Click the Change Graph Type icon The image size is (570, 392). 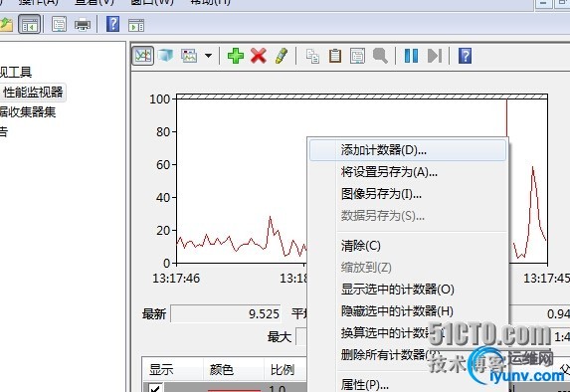pyautogui.click(x=189, y=56)
